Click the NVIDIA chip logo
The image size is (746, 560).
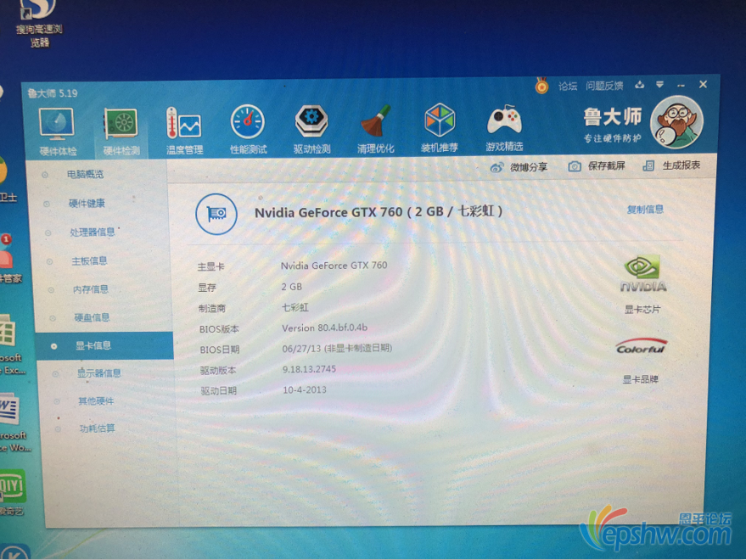pos(642,273)
